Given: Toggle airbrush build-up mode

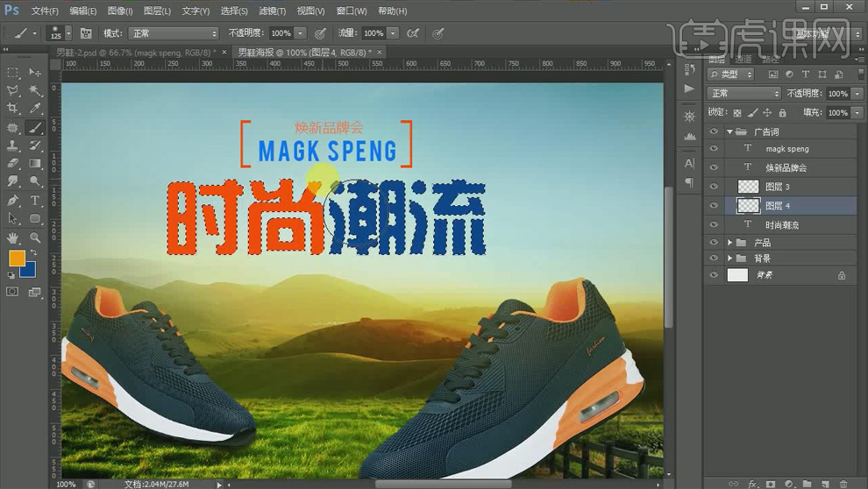Looking at the screenshot, I should point(412,33).
